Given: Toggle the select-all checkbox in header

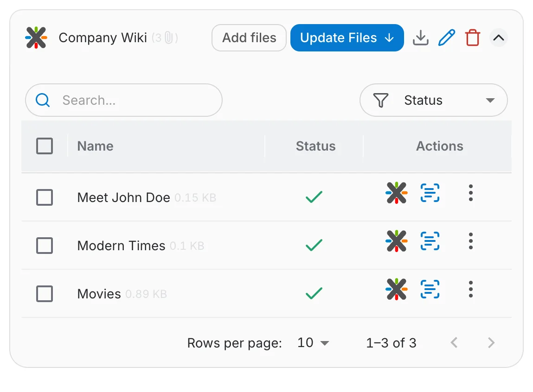Looking at the screenshot, I should (x=45, y=146).
